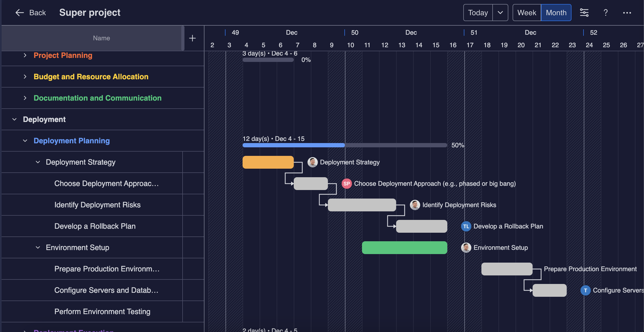Viewport: 644px width, 332px height.
Task: Expand Budget and Resource Allocation group
Action: (25, 77)
